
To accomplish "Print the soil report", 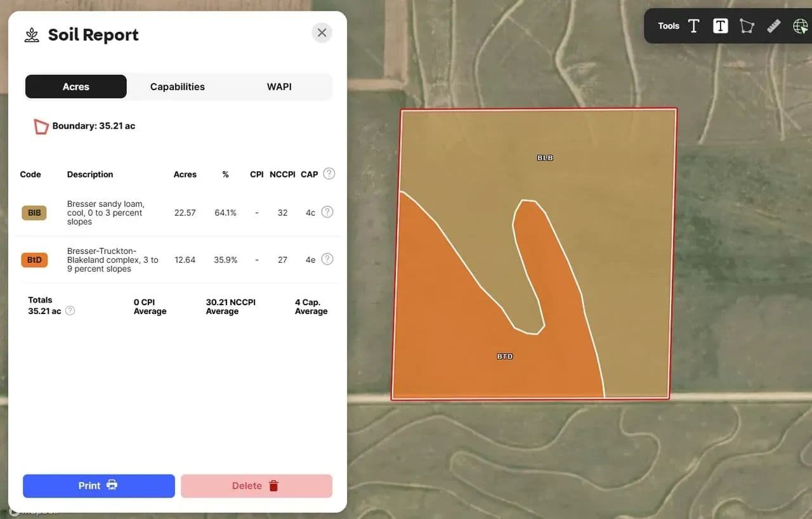I will tap(98, 486).
